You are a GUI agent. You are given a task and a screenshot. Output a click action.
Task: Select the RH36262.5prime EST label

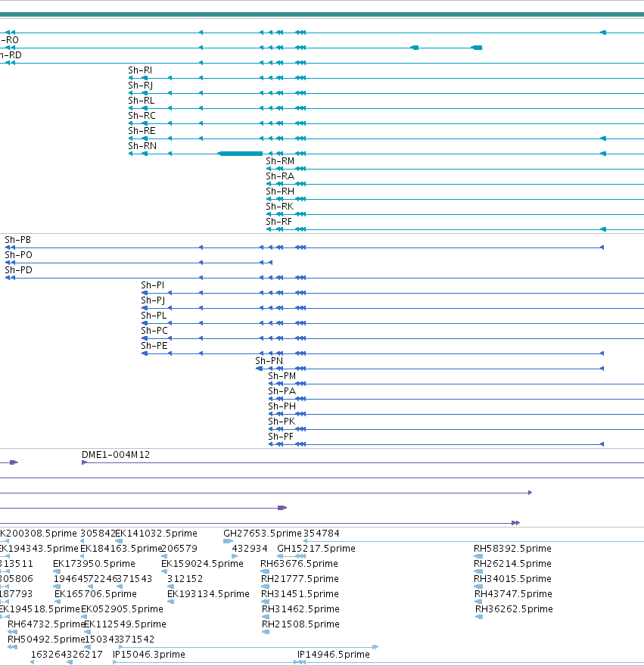coord(514,609)
